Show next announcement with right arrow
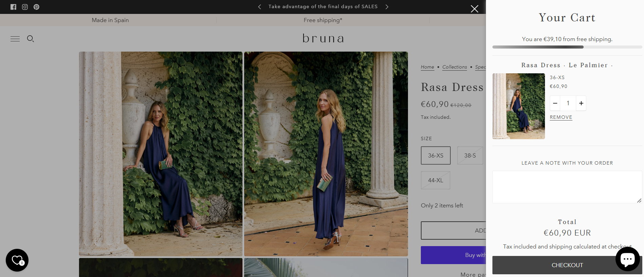This screenshot has height=277, width=644. tap(387, 7)
